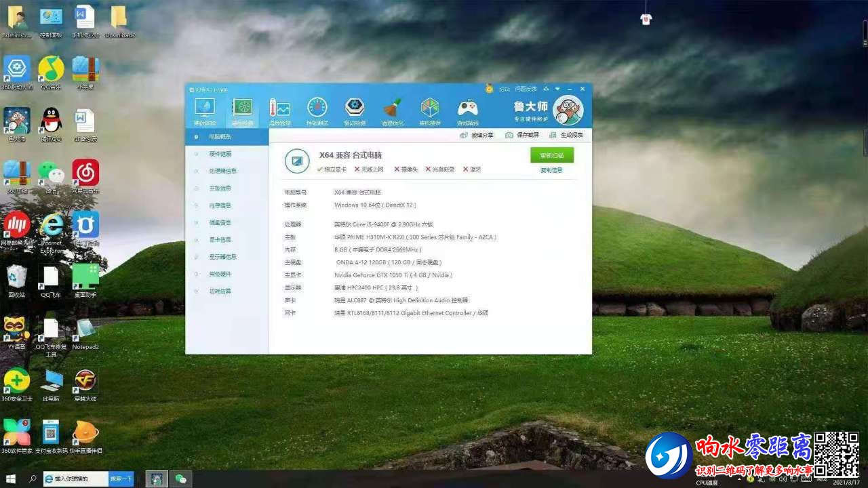Select 电脑概览 sidebar tab
868x488 pixels.
point(227,136)
